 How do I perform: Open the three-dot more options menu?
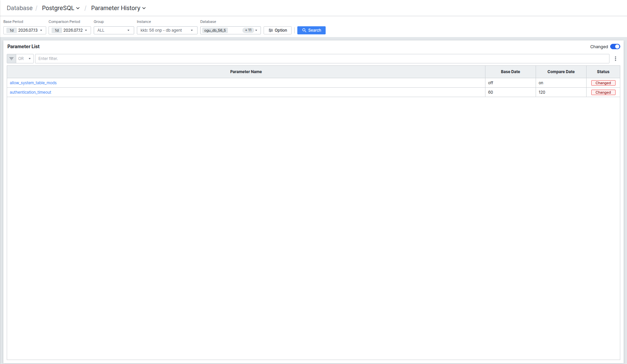[616, 59]
